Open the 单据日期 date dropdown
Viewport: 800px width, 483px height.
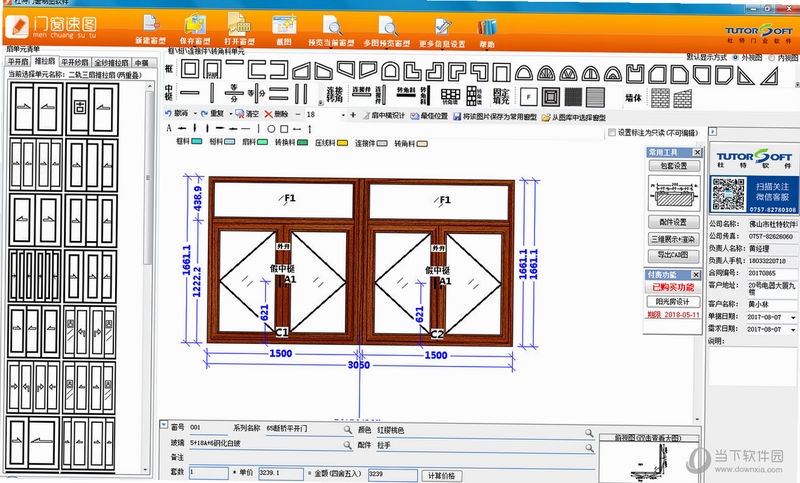tap(793, 317)
